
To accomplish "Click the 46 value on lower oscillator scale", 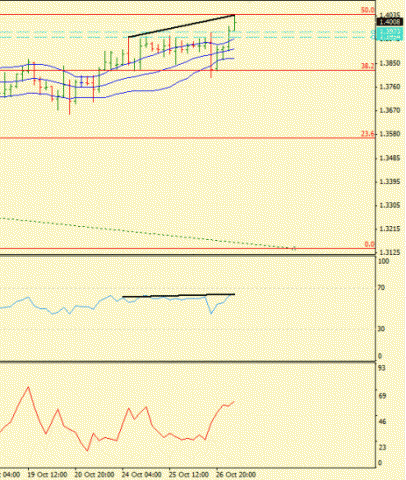I will 382,422.
